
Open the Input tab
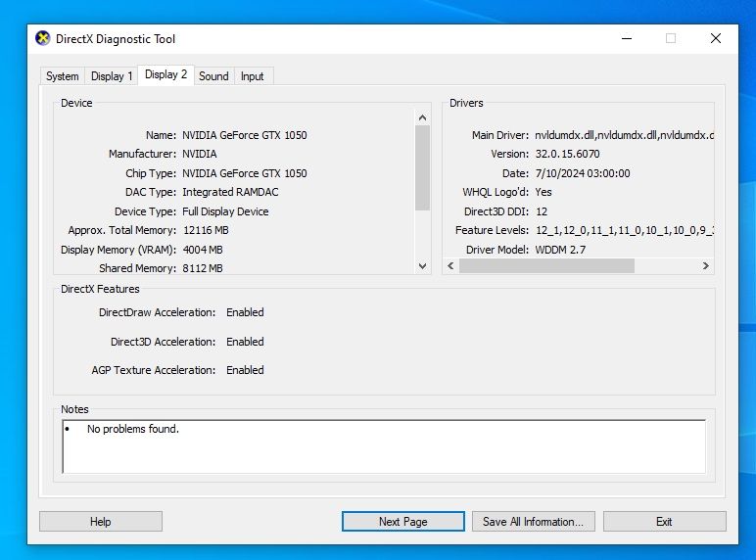pos(252,76)
